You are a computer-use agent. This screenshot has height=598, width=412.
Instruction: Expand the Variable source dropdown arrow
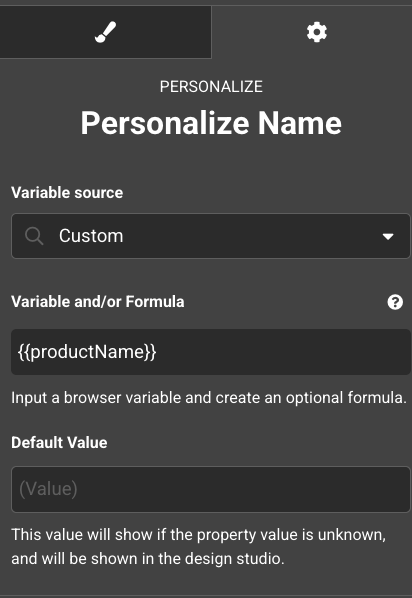point(388,236)
